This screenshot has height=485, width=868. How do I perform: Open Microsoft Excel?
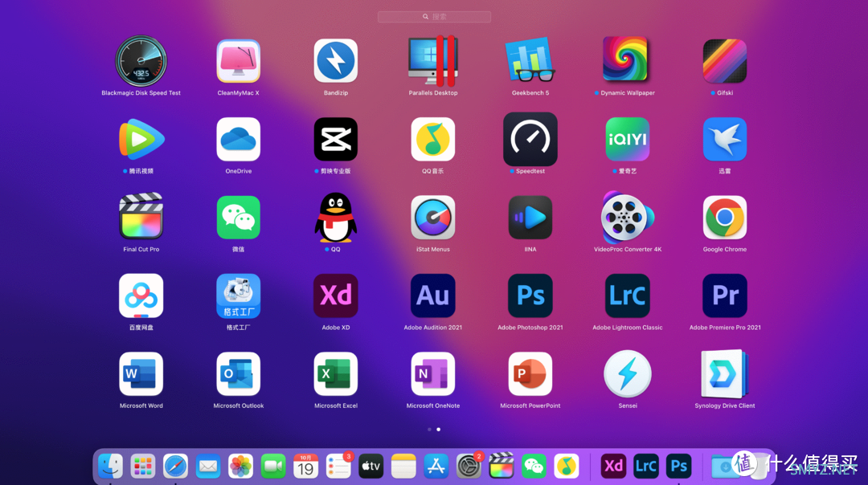(x=335, y=374)
